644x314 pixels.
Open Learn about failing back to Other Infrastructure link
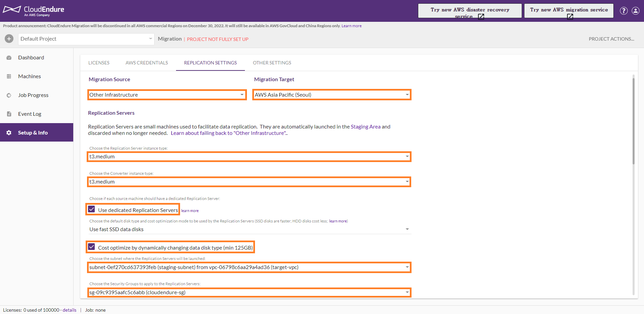(229, 133)
